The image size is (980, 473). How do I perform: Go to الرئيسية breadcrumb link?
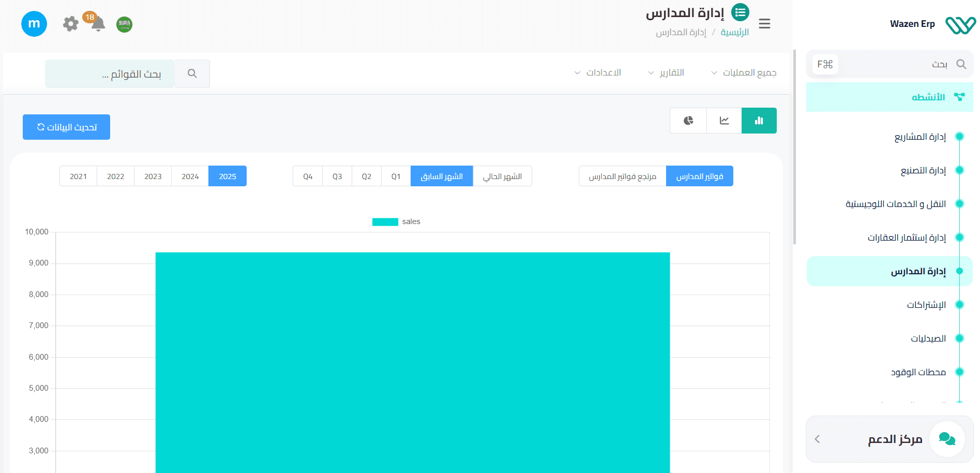(x=734, y=33)
